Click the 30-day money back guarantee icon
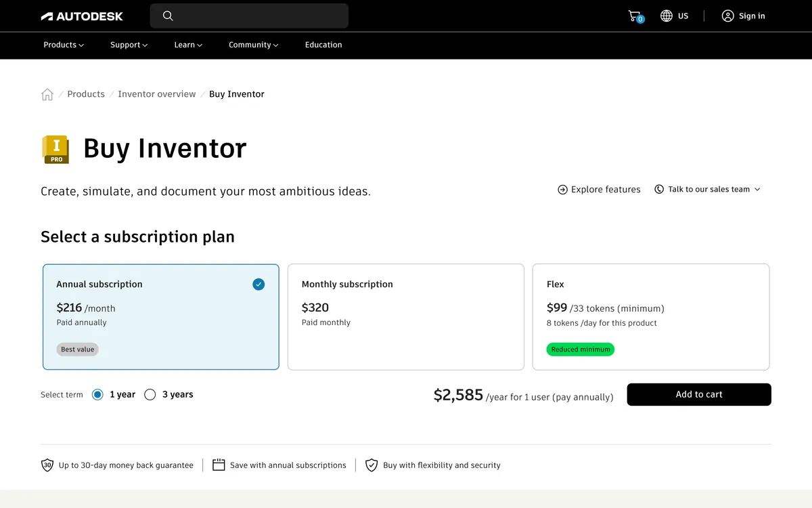Screen dimensions: 812x508 click(47, 465)
